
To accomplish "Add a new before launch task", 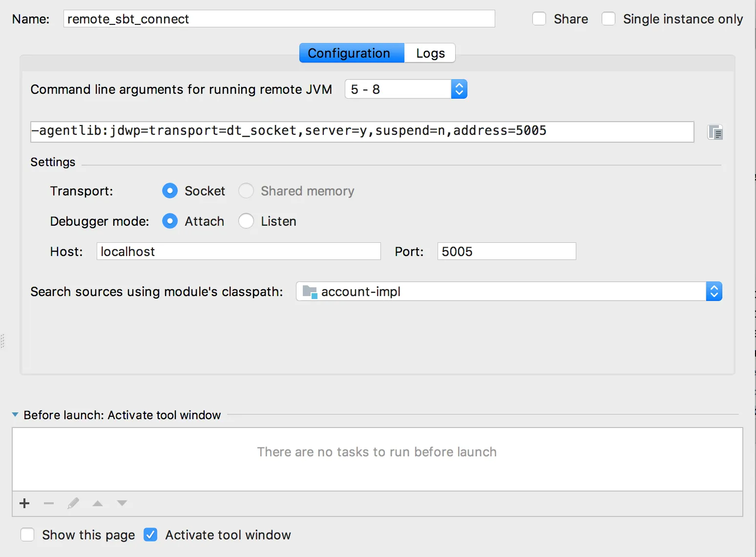I will (24, 503).
